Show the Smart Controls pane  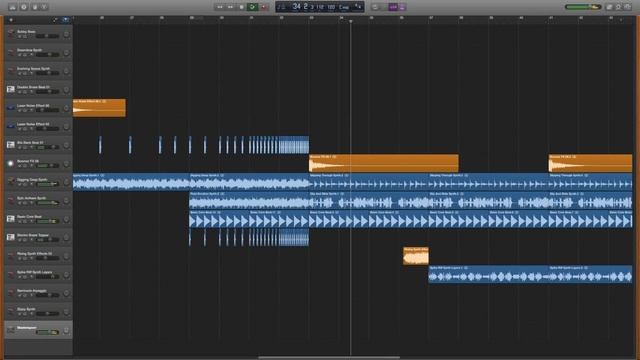[35, 7]
